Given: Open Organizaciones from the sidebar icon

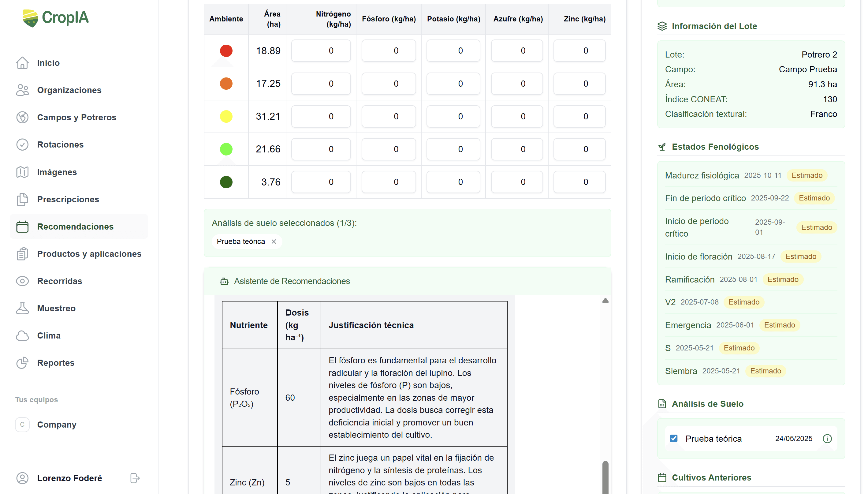Looking at the screenshot, I should [22, 90].
